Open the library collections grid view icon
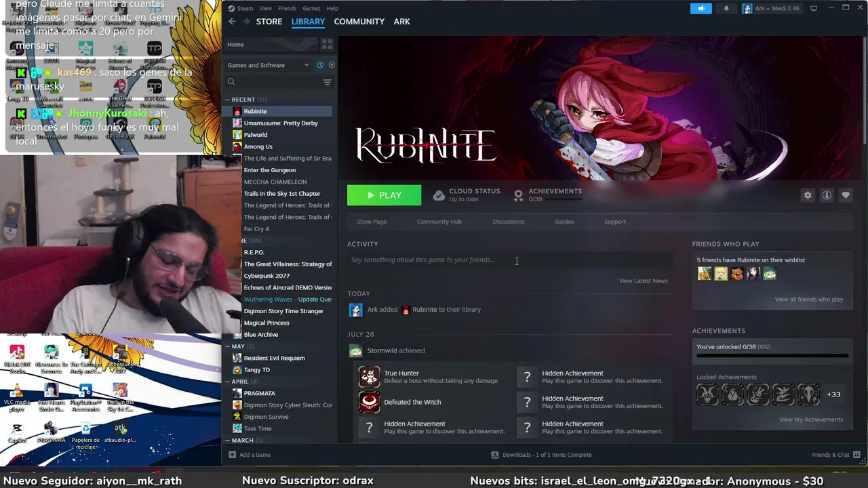 pos(327,44)
